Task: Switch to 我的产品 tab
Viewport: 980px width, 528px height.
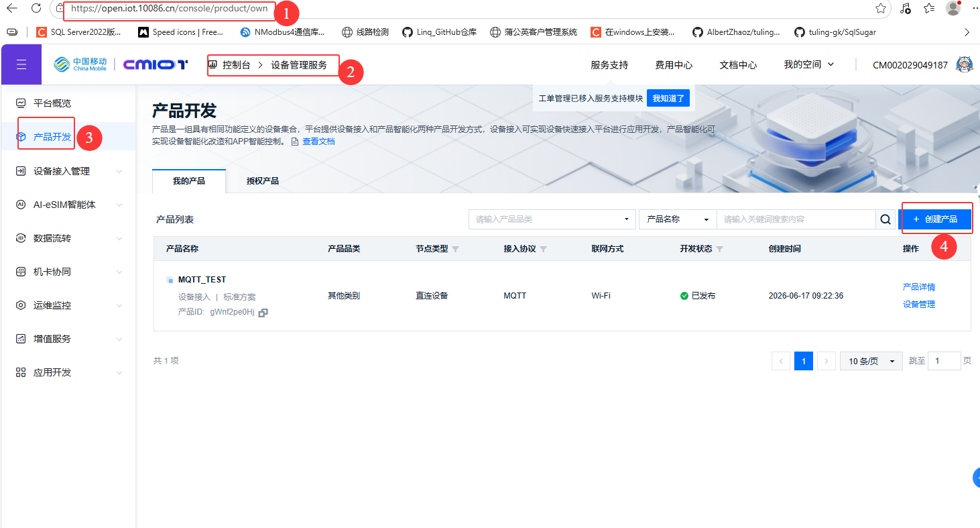Action: (189, 181)
